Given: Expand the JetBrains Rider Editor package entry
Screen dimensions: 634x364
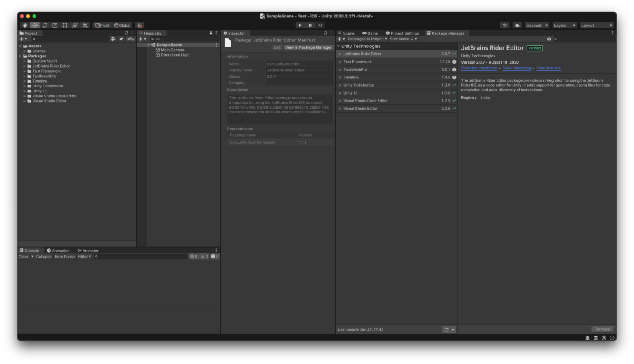Looking at the screenshot, I should point(340,54).
